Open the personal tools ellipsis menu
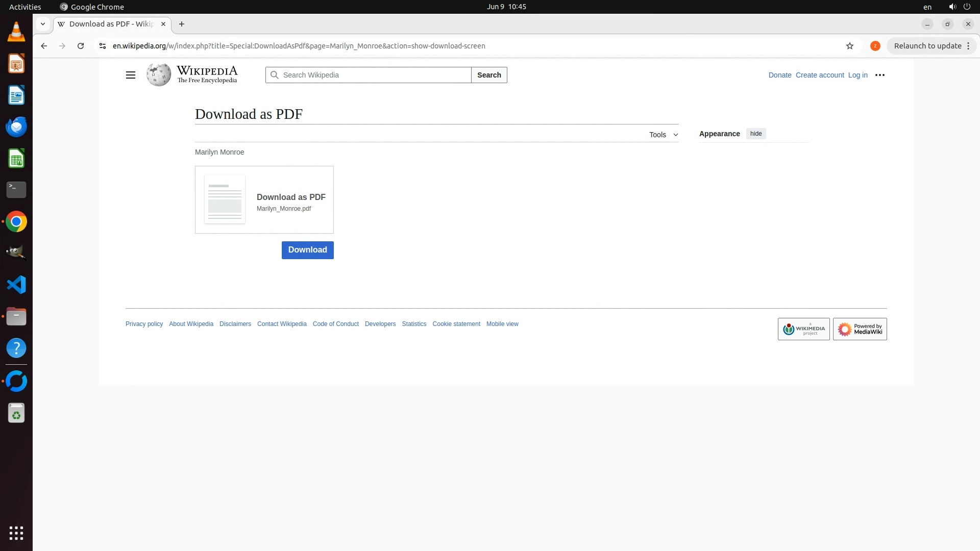This screenshot has width=980, height=551. tap(880, 75)
